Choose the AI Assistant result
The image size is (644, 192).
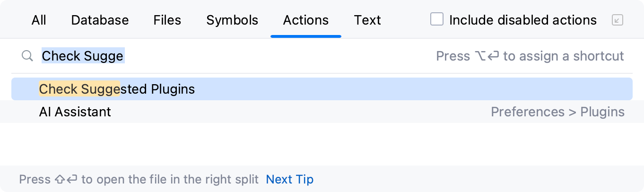75,112
